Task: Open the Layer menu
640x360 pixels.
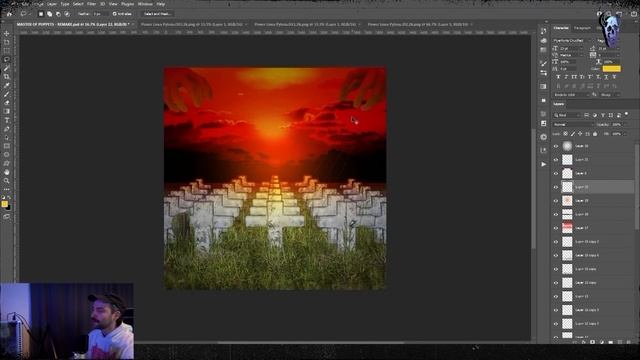Action: [x=52, y=4]
